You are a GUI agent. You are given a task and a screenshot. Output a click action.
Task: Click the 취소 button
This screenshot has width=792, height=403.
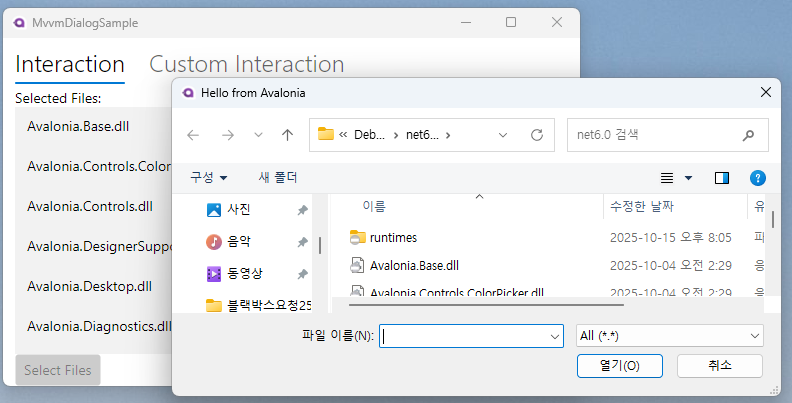(x=720, y=366)
